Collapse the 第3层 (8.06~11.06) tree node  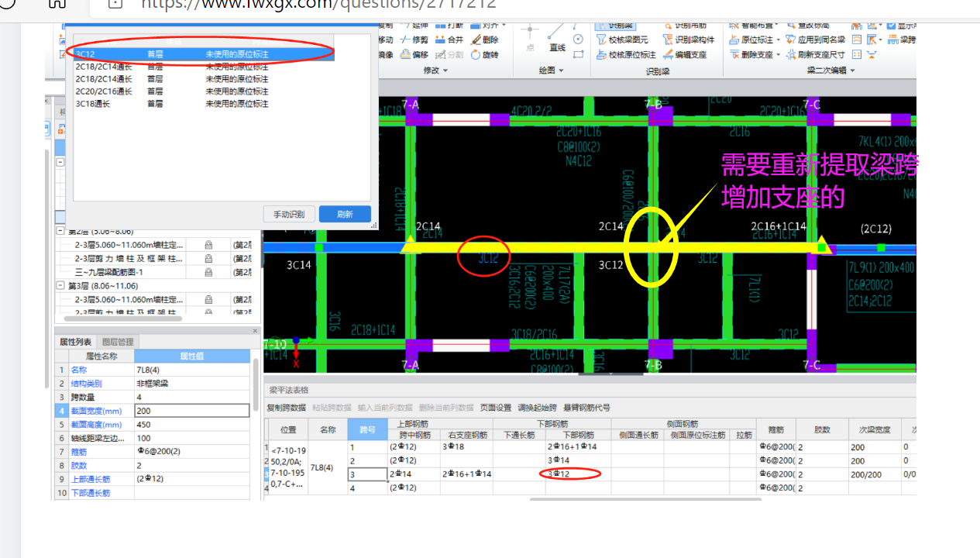pos(60,285)
